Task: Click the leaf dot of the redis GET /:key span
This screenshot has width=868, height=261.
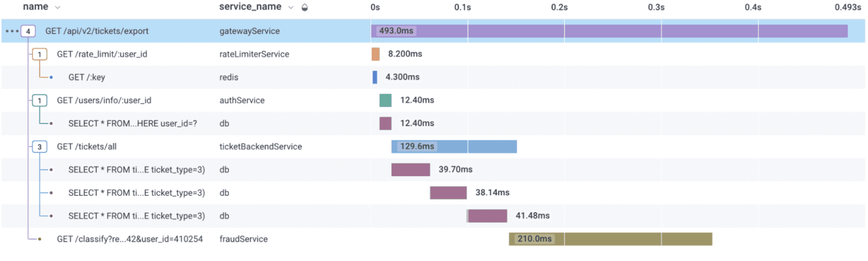Action: click(x=51, y=77)
